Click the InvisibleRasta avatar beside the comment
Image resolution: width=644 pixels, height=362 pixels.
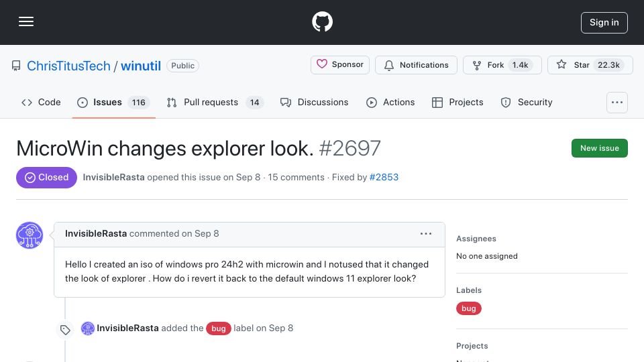click(29, 235)
